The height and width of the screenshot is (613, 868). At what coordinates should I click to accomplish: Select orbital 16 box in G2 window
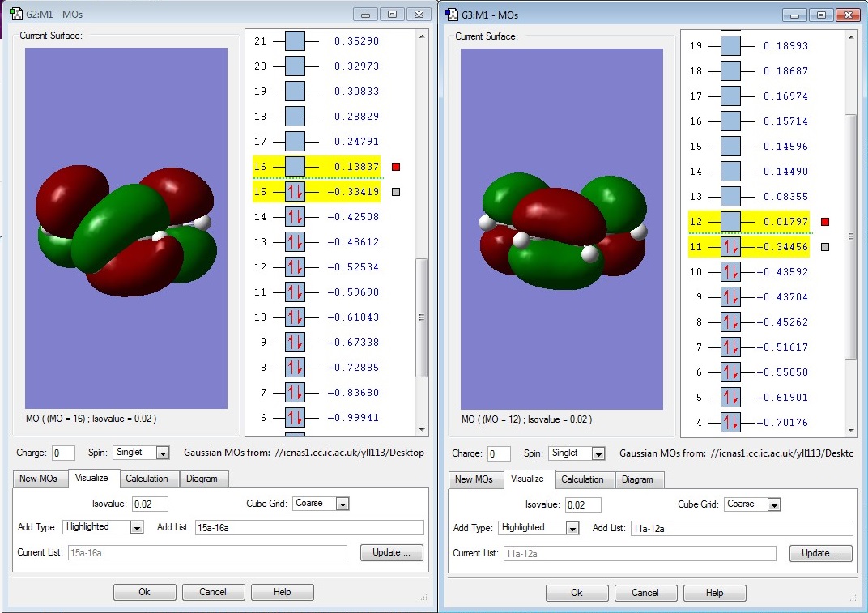295,167
